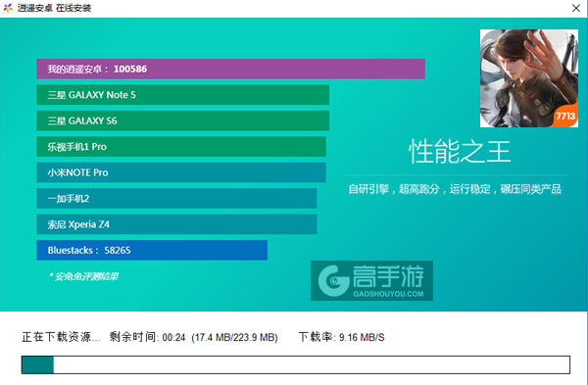
Task: Select the 我的逍遥安卓 100586 score bar
Action: [230, 69]
